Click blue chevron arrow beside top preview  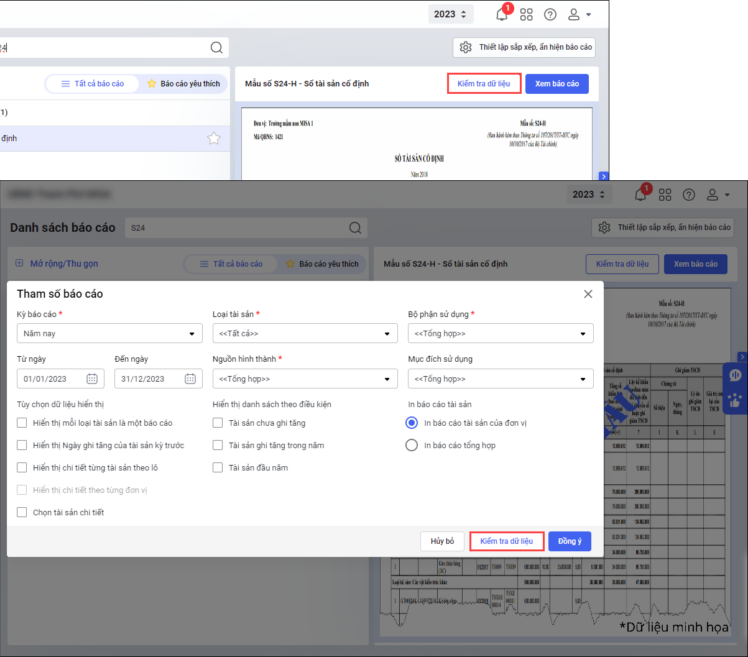(603, 176)
